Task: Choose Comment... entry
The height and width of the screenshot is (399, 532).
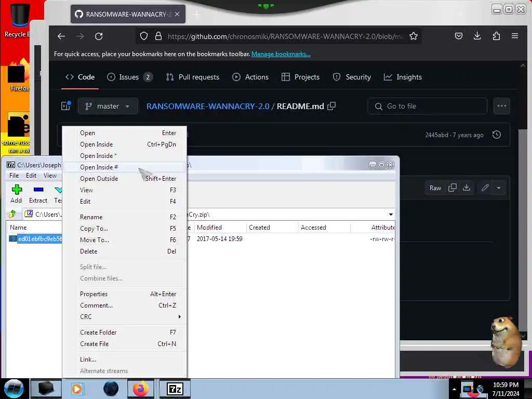Action: point(125,305)
